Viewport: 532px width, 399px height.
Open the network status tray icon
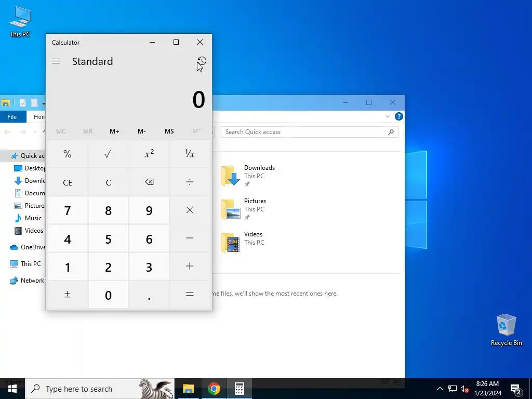453,389
